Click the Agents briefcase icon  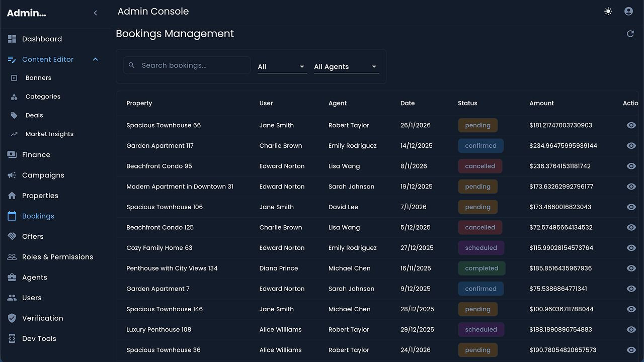point(12,277)
